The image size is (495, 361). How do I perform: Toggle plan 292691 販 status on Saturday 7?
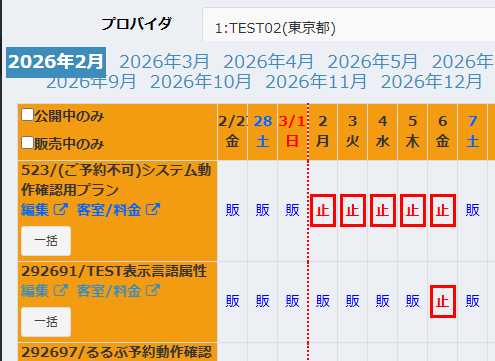pos(473,301)
